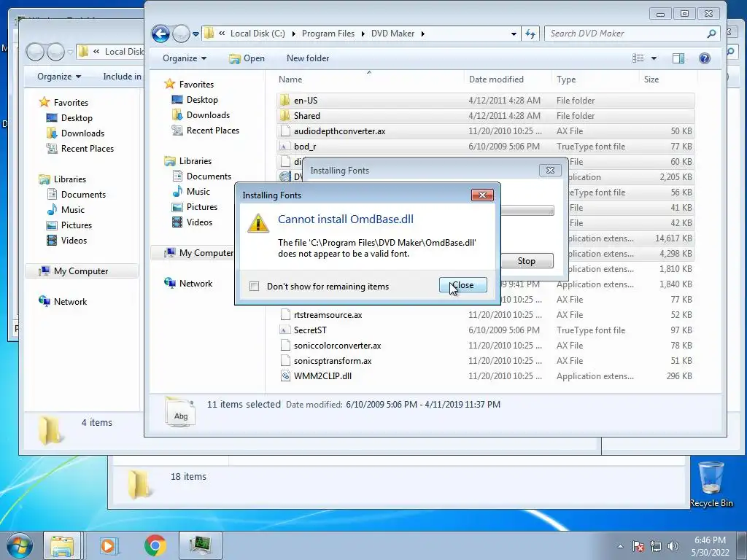Click the volume speaker tray icon
Viewport: 747px width, 560px height.
pyautogui.click(x=673, y=546)
